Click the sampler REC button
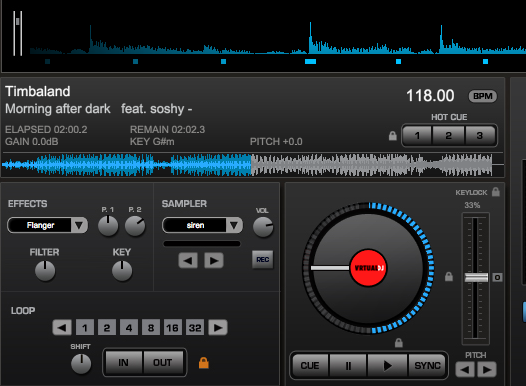526x386 pixels. point(263,260)
